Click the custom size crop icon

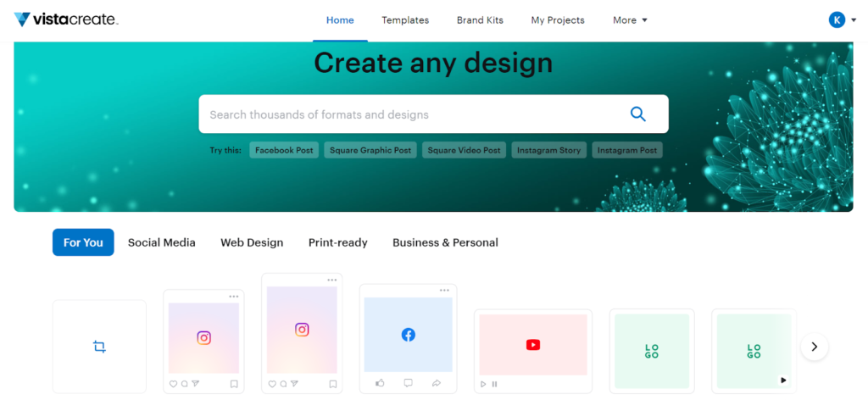(x=99, y=347)
